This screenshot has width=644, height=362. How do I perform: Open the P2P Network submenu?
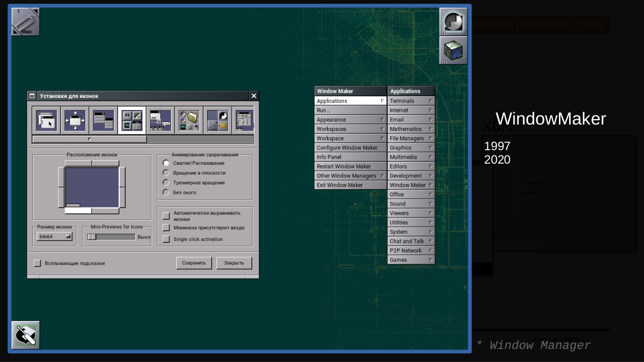coord(411,251)
